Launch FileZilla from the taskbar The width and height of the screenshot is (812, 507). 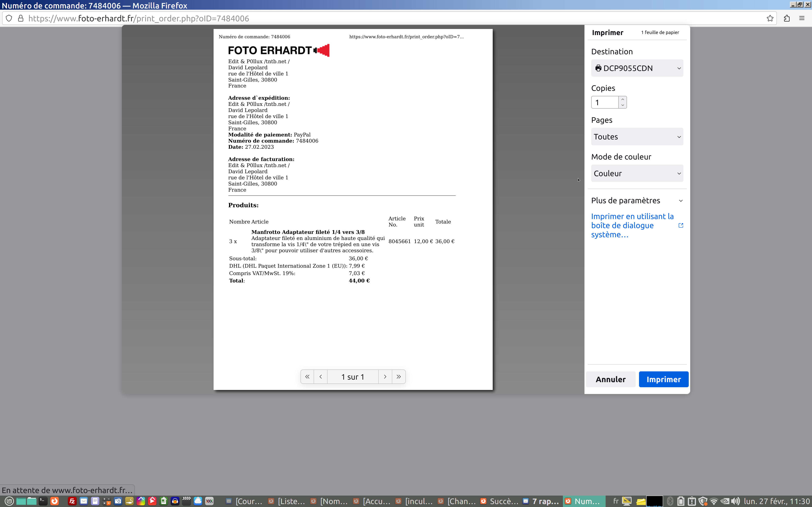[x=72, y=501]
